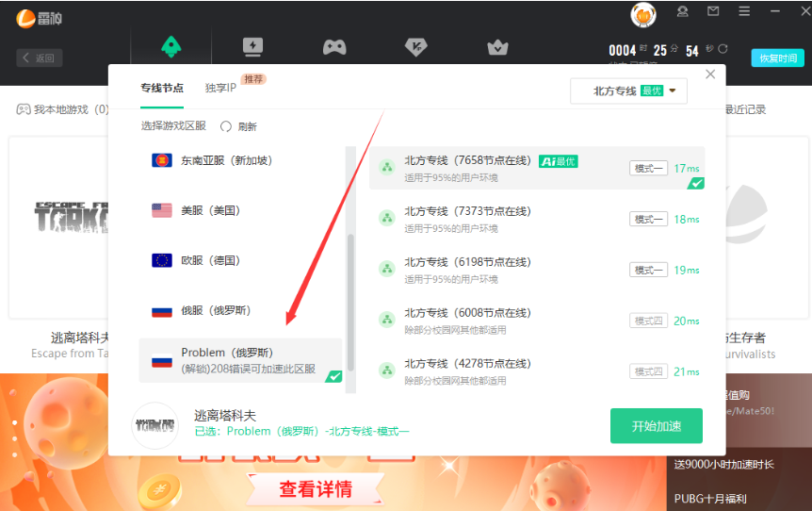Open the lightning monitor tab icon
This screenshot has height=511, width=812.
[x=252, y=47]
